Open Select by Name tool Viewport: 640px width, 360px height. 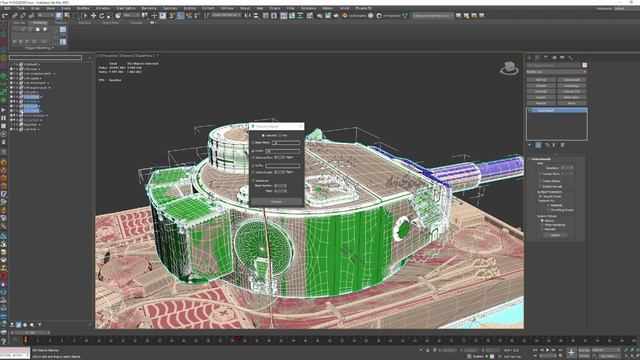67,16
